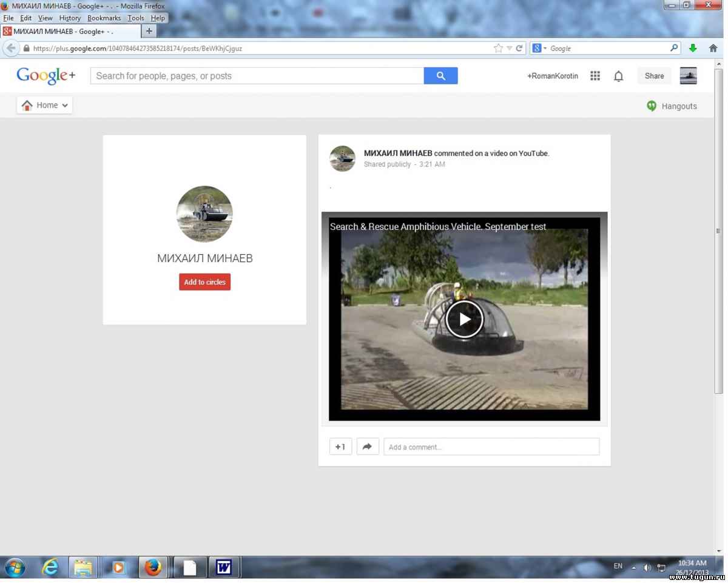Show Google+ notifications bell
728x583 pixels.
point(618,76)
